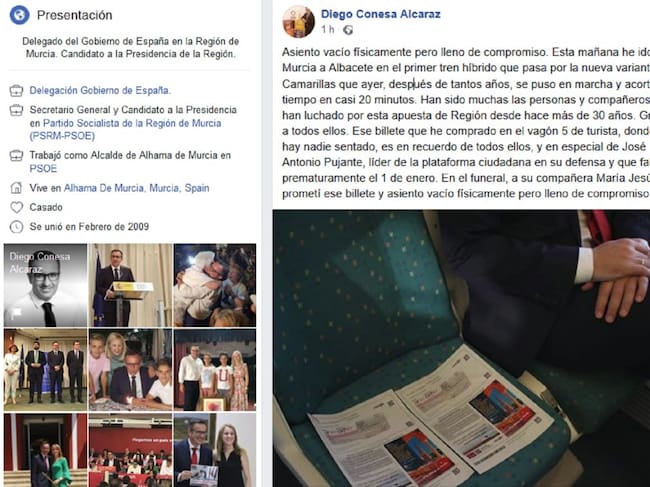This screenshot has height=487, width=650.
Task: Open the hugging crowd photo thumbnail
Action: pos(215,285)
